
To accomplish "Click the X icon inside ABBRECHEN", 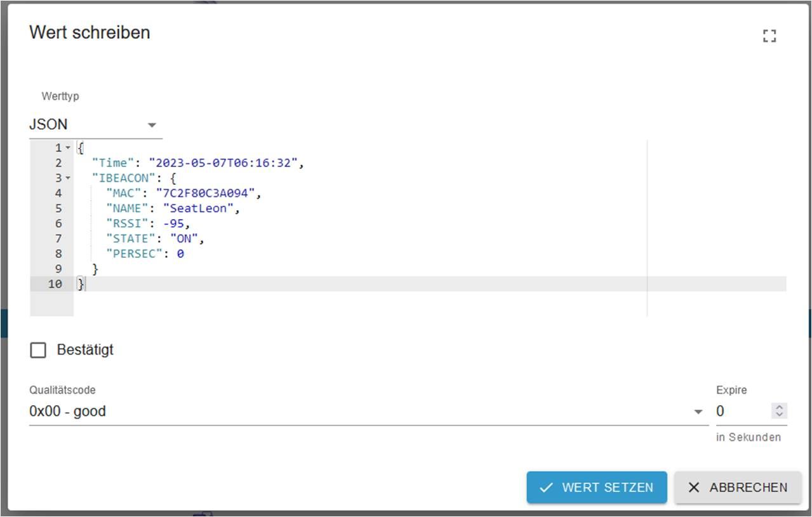I will 694,487.
